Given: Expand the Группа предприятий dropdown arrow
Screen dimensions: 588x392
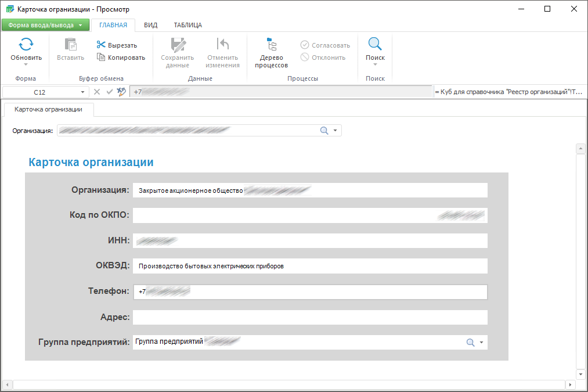Looking at the screenshot, I should pyautogui.click(x=482, y=343).
